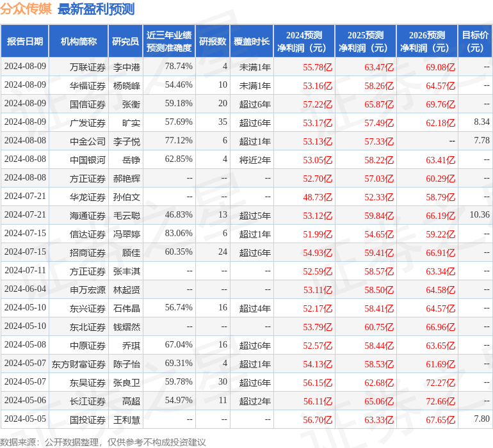The width and height of the screenshot is (493, 448).
Task: Click researcher name 王利慧
Action: 126,419
